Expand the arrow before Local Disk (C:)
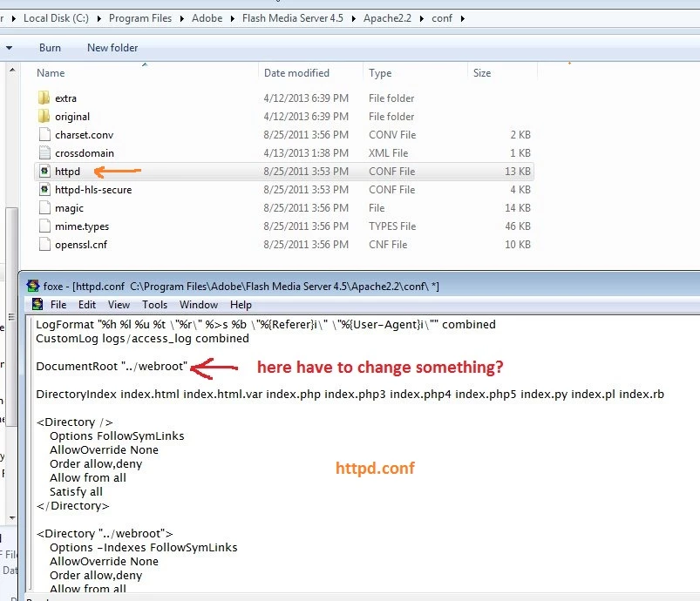This screenshot has height=601, width=700. click(13, 18)
